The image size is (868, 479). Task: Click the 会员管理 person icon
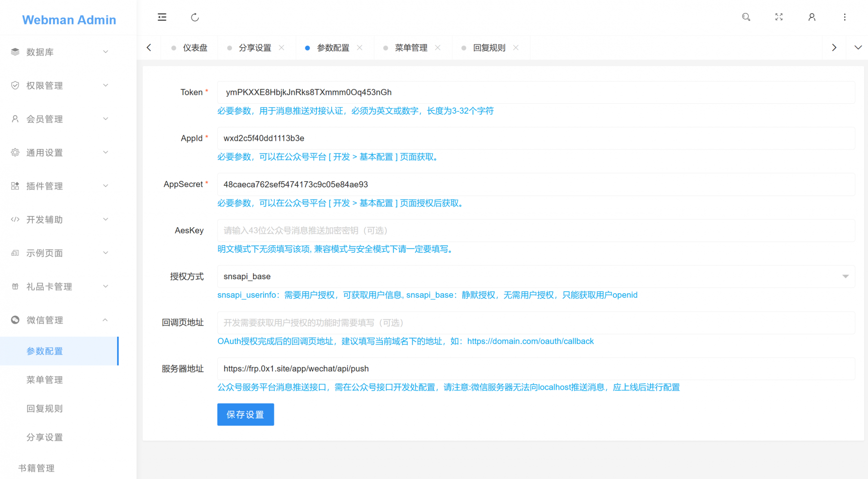(x=15, y=119)
